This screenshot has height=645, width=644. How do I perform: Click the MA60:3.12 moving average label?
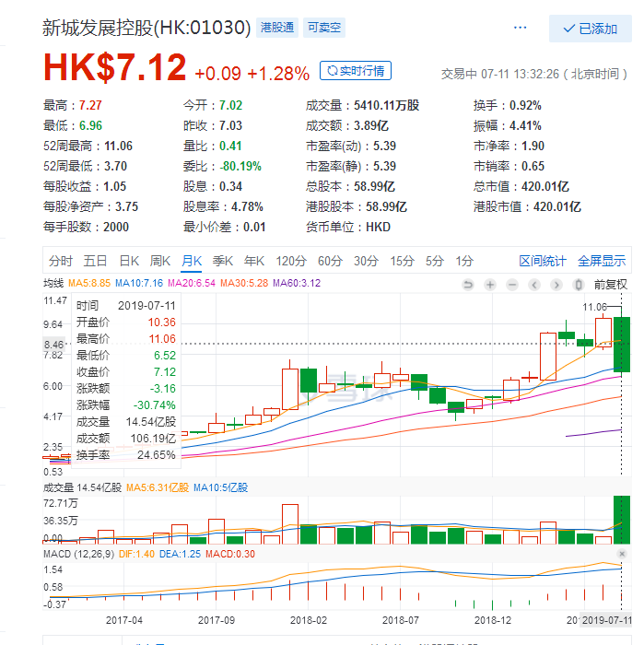click(297, 283)
